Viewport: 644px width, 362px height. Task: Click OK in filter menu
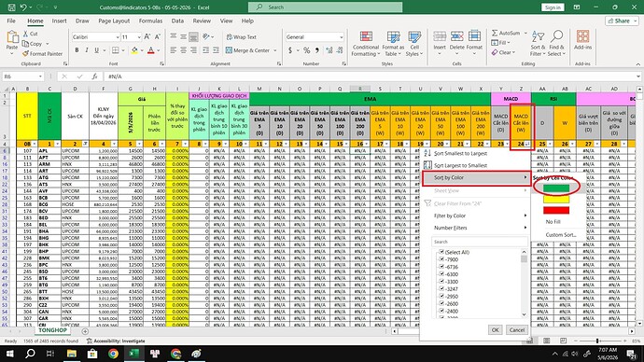click(495, 329)
